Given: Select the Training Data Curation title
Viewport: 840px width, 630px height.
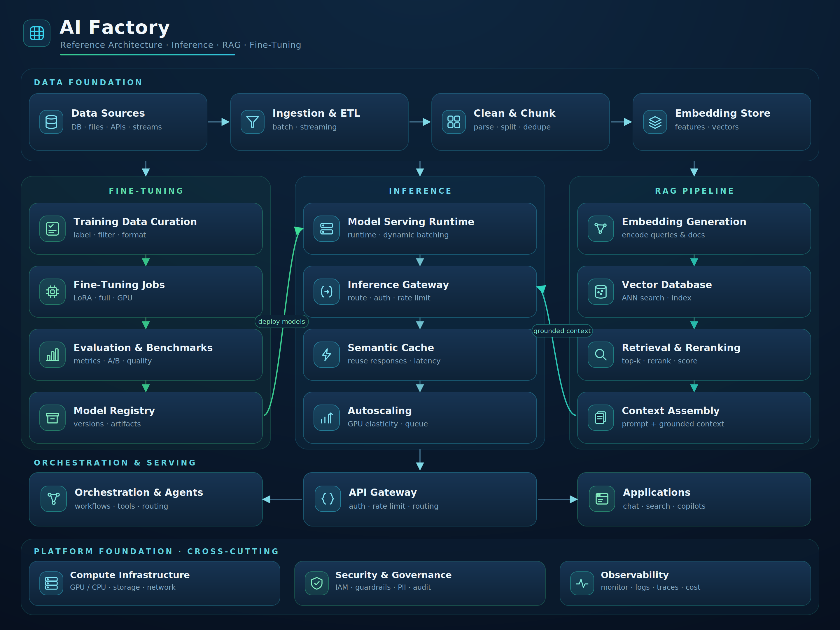Looking at the screenshot, I should 135,222.
